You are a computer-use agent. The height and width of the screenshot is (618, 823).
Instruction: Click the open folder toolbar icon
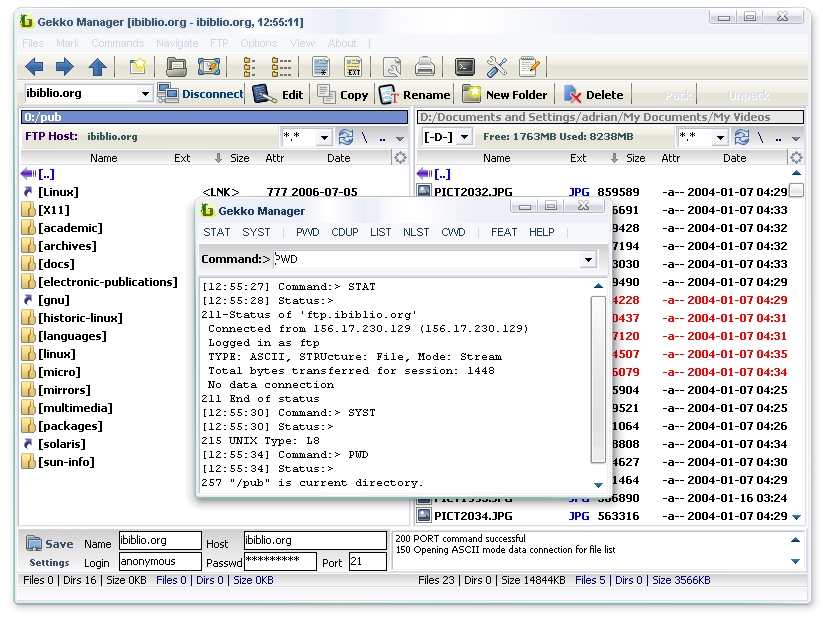point(176,67)
